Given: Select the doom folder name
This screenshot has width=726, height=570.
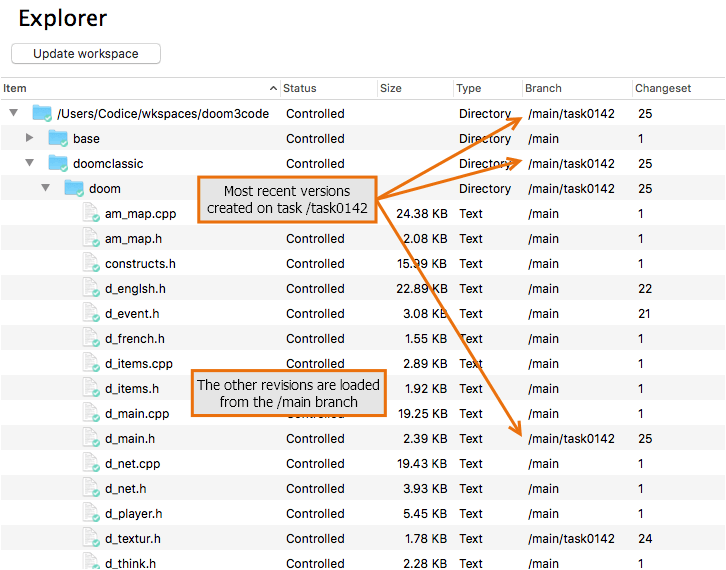Looking at the screenshot, I should pyautogui.click(x=105, y=189).
